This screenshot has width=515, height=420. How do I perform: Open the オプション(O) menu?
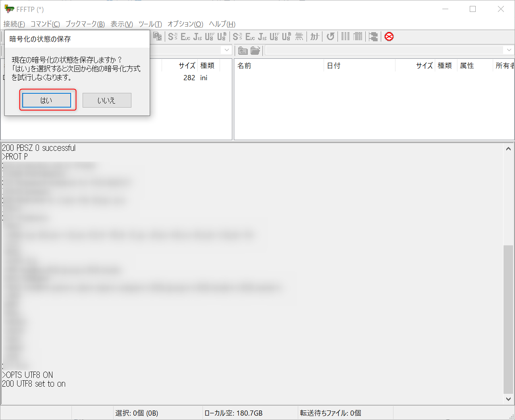click(185, 24)
